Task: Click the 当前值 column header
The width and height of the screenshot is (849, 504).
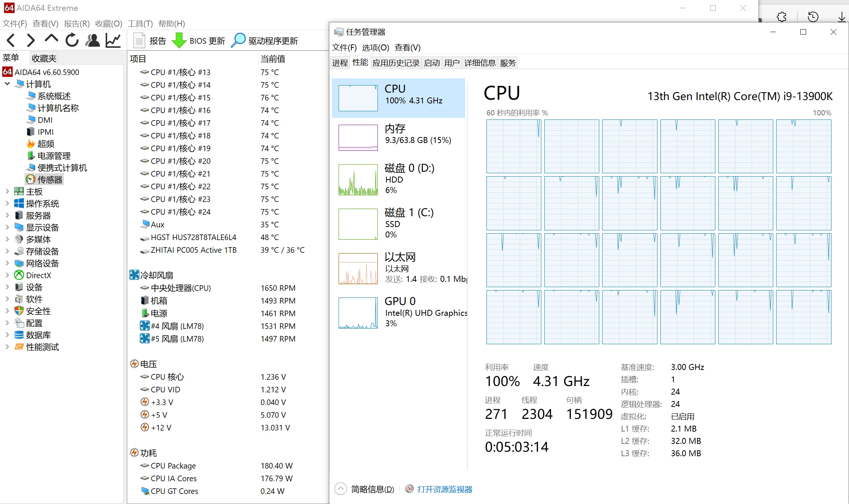Action: point(273,59)
